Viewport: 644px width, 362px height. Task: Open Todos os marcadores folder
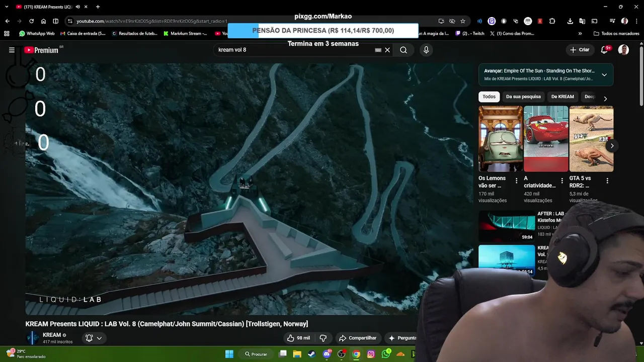(616, 34)
